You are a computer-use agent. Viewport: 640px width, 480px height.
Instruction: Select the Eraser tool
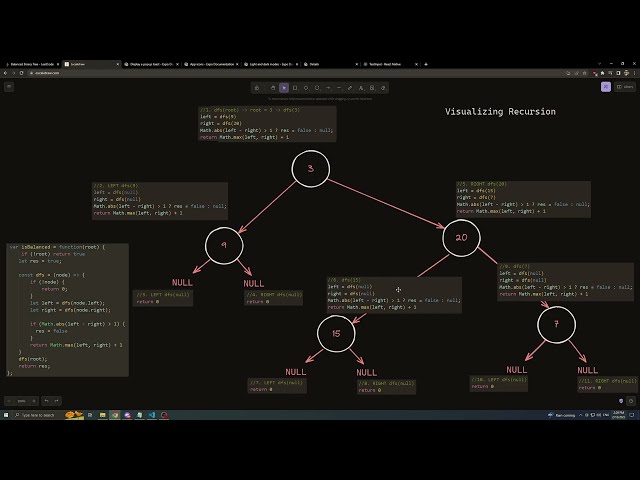coord(383,88)
